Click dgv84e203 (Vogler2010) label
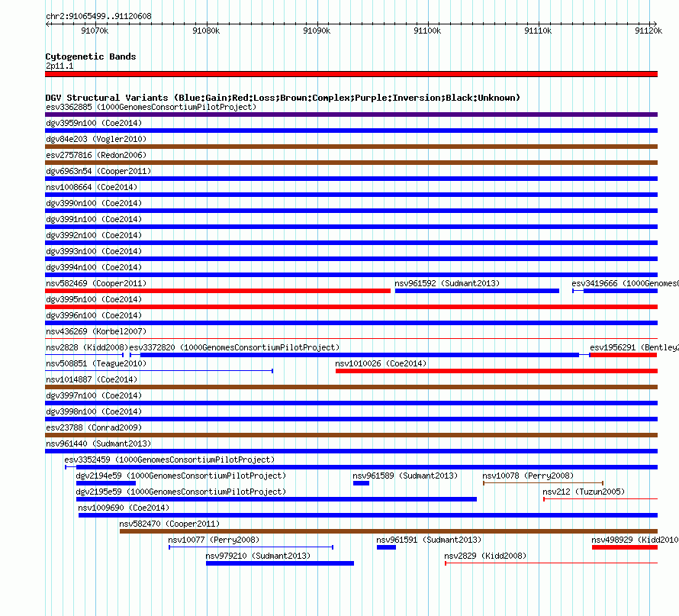Image resolution: width=679 pixels, height=616 pixels. (96, 139)
